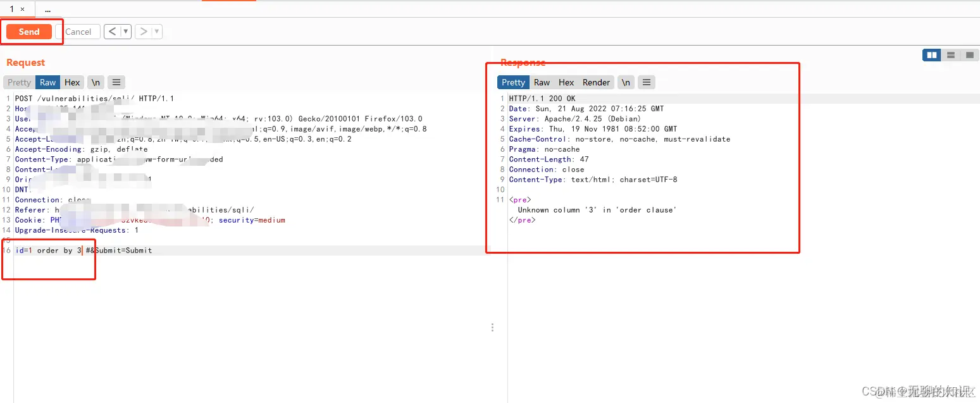
Task: Click the Unknown column '3' error text
Action: tap(597, 210)
